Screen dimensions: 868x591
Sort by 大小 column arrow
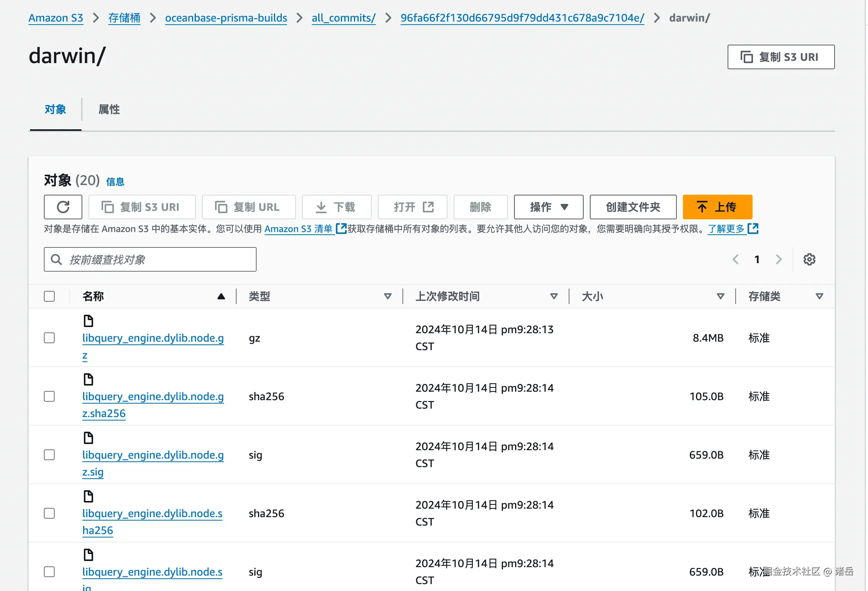(x=720, y=296)
